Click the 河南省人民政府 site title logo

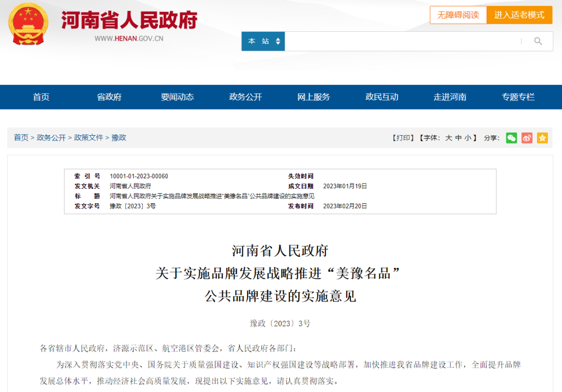130,20
